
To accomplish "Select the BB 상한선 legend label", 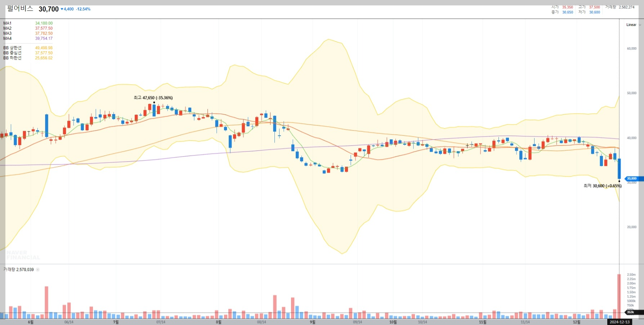I will click(x=12, y=48).
